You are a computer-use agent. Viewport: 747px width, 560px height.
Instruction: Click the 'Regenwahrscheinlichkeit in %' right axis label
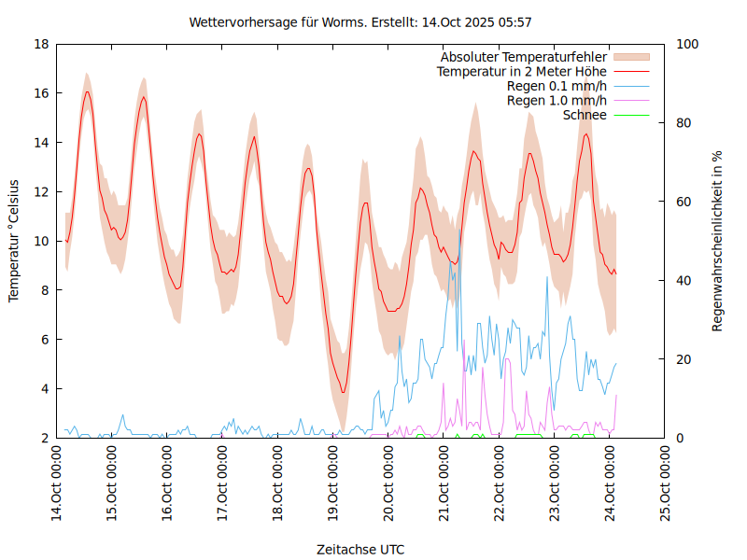click(x=718, y=241)
